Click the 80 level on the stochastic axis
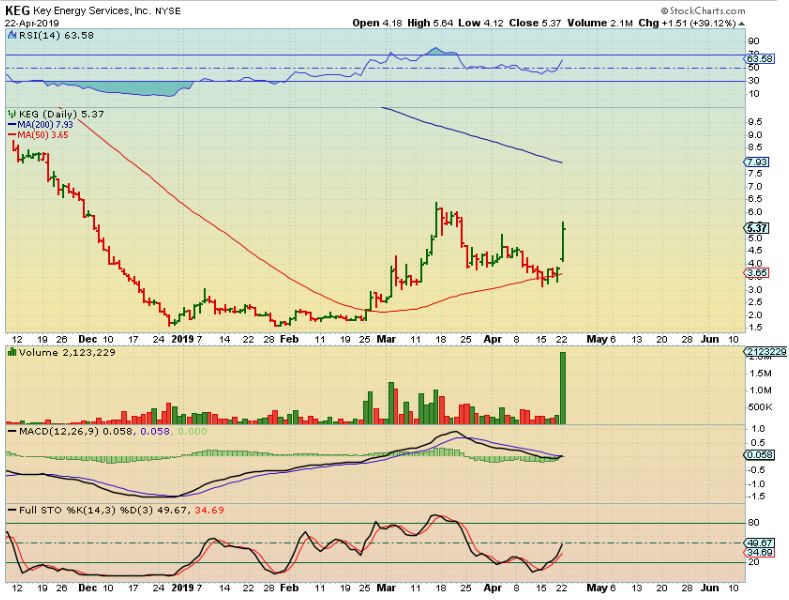The image size is (789, 600). pos(753,523)
